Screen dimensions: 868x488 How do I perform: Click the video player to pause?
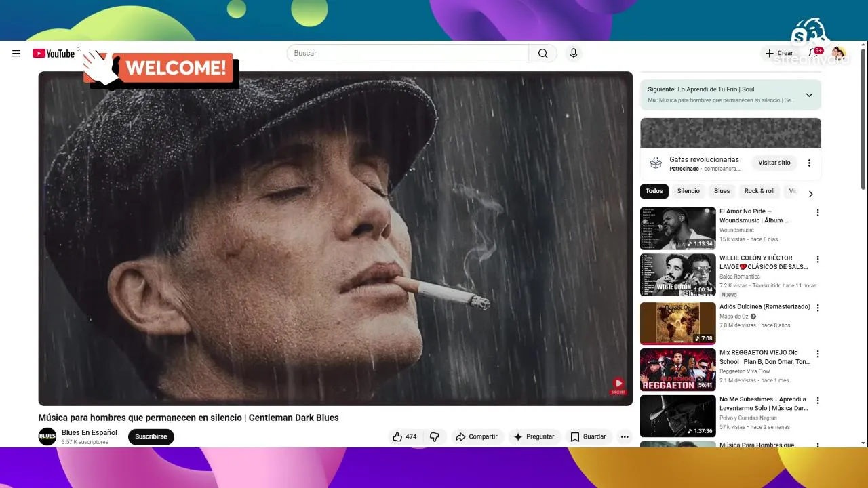(x=336, y=239)
